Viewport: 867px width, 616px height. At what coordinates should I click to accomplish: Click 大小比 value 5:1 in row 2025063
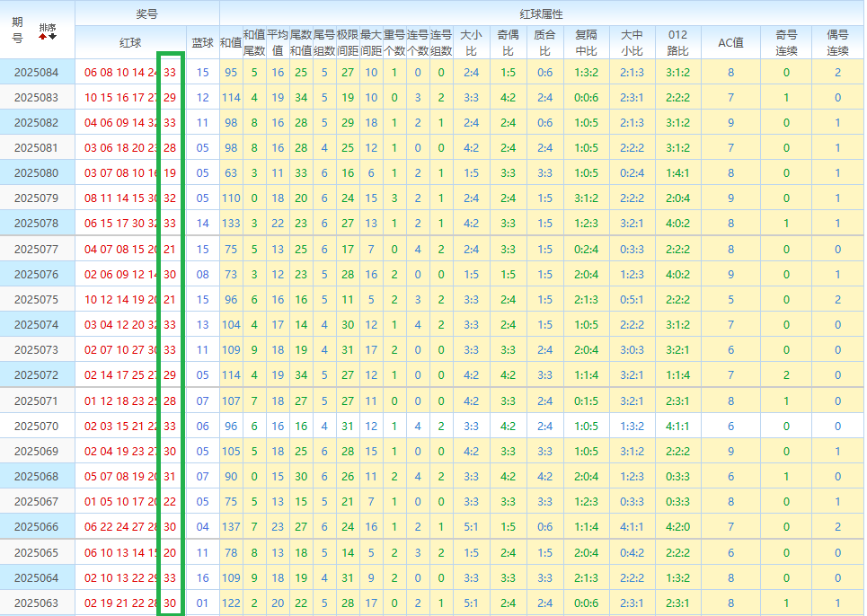pyautogui.click(x=471, y=603)
